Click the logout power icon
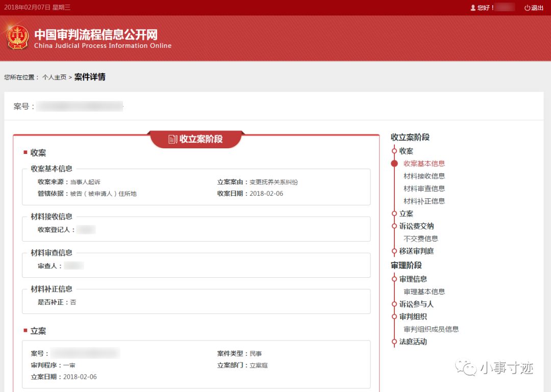Viewport: 551px width, 392px height. coord(528,8)
